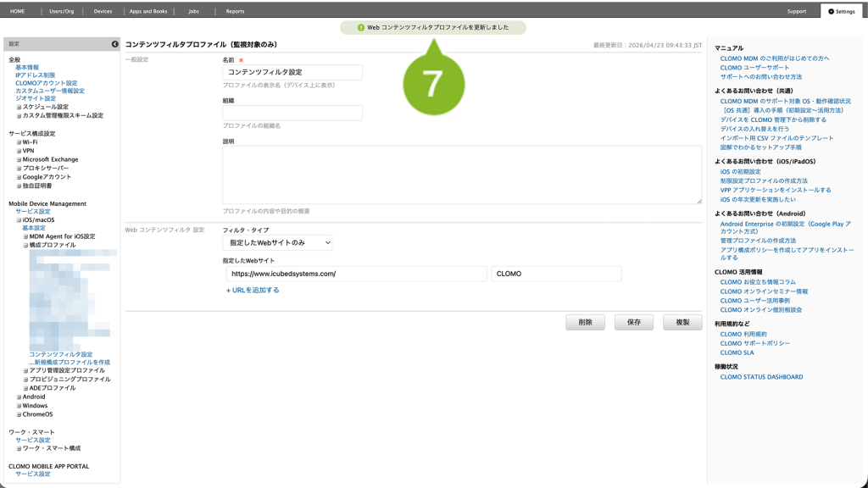Click the 名前 input field
Screen dimensions: 868x488
click(292, 73)
